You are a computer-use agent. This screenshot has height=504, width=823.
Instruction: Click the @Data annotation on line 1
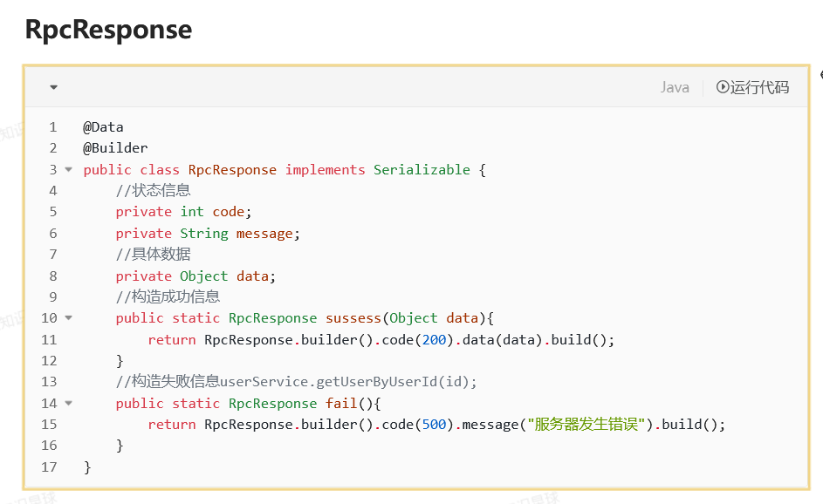click(x=103, y=127)
